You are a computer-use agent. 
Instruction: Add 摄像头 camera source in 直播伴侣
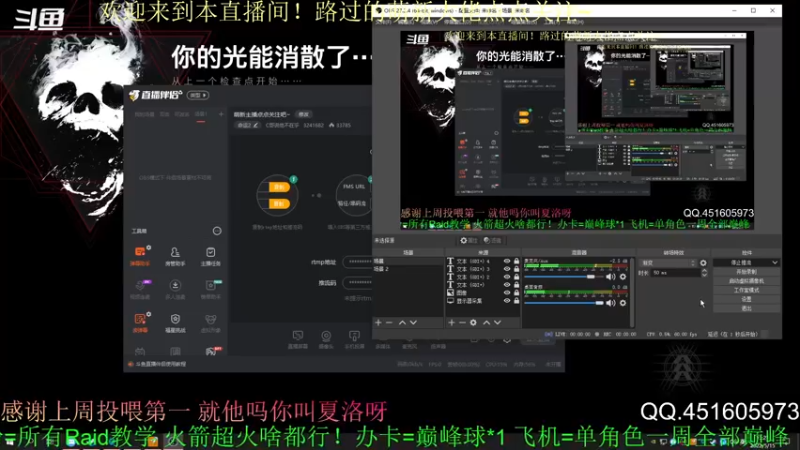point(326,339)
